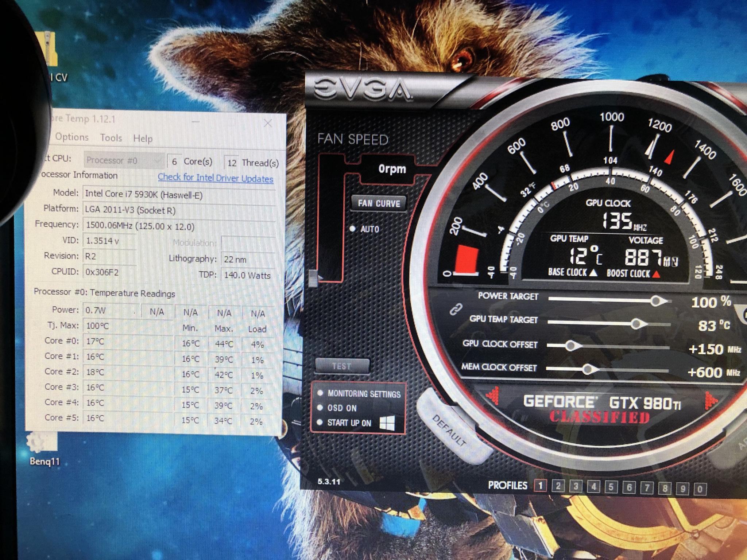This screenshot has width=747, height=560.
Task: Toggle the START UP ON option
Action: (x=320, y=423)
